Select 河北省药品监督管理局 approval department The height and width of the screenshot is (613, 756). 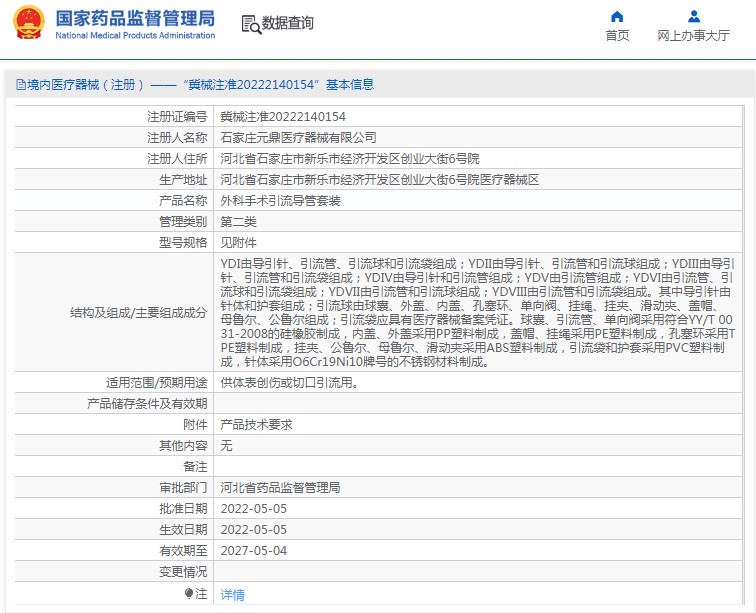(x=281, y=488)
